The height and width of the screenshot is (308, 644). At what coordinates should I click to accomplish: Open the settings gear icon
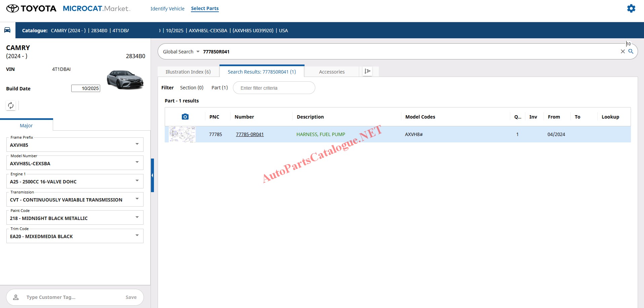point(631,8)
